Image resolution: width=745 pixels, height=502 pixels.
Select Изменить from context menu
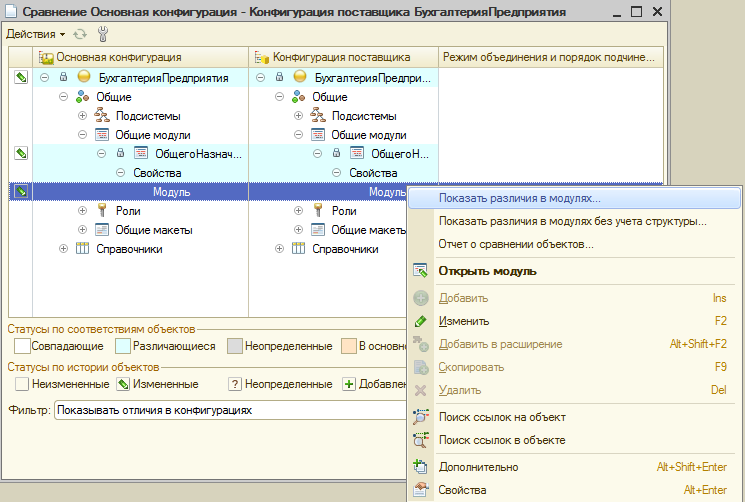point(574,321)
